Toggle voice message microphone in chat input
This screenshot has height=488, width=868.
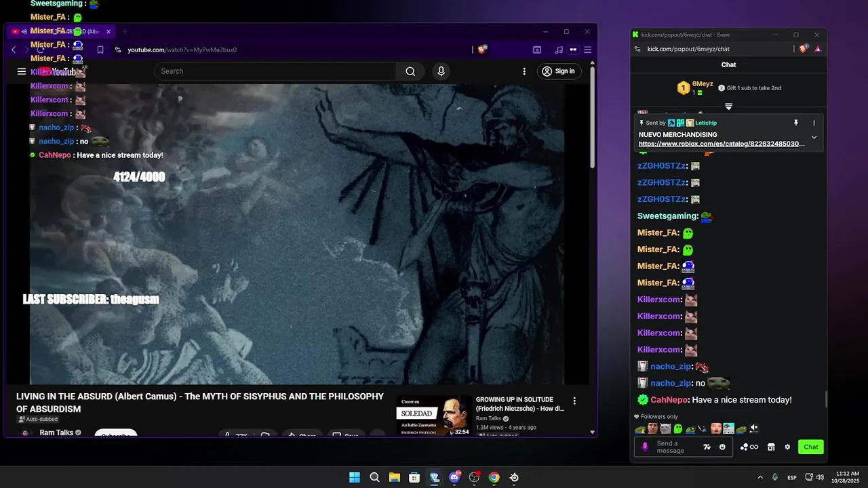(645, 447)
